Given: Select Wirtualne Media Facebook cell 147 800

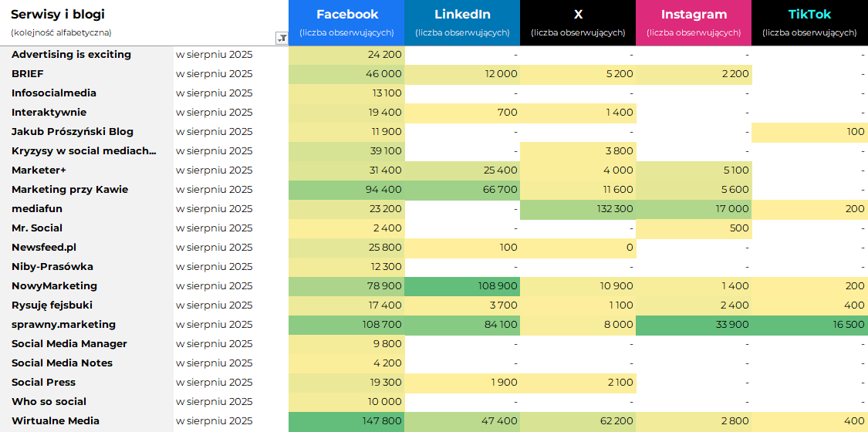Looking at the screenshot, I should (346, 421).
